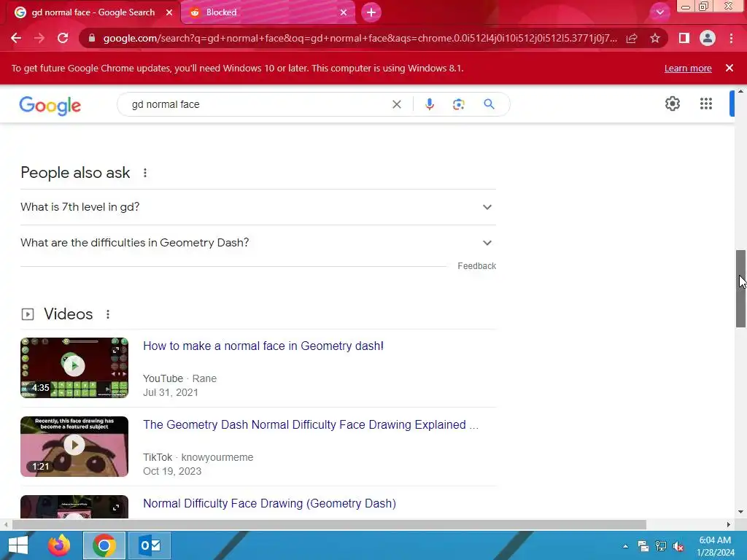
Task: Open Chrome profile avatar
Action: (x=708, y=38)
